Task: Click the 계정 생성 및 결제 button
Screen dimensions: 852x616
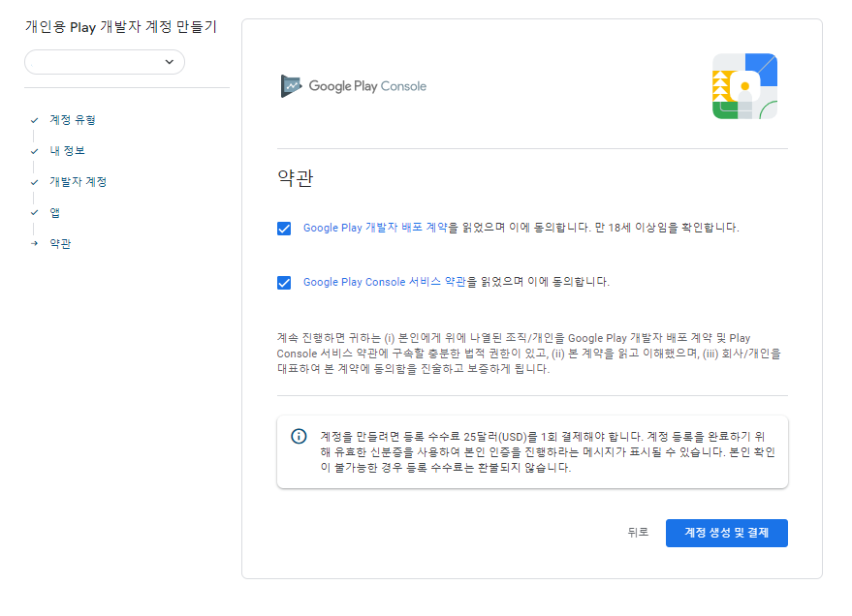Action: pyautogui.click(x=727, y=533)
